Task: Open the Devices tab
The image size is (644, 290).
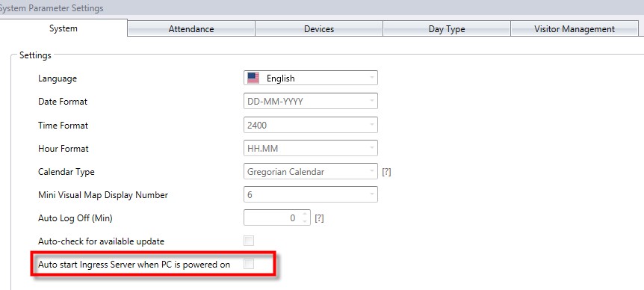Action: tap(319, 29)
